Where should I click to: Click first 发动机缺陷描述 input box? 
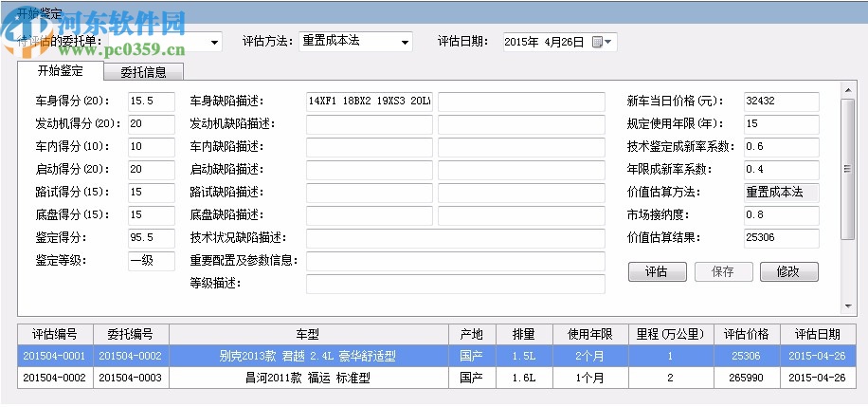pyautogui.click(x=370, y=124)
